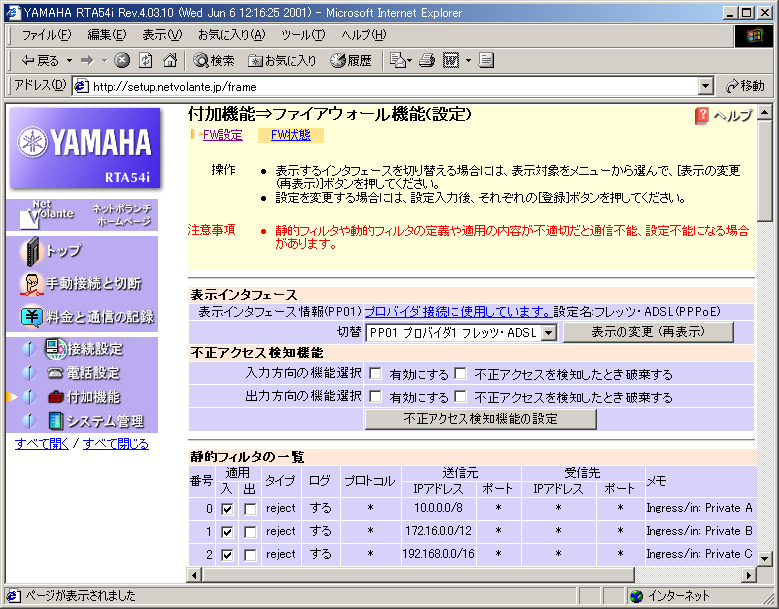
Task: Expand the 接続設定 sidebar section
Action: pos(28,349)
